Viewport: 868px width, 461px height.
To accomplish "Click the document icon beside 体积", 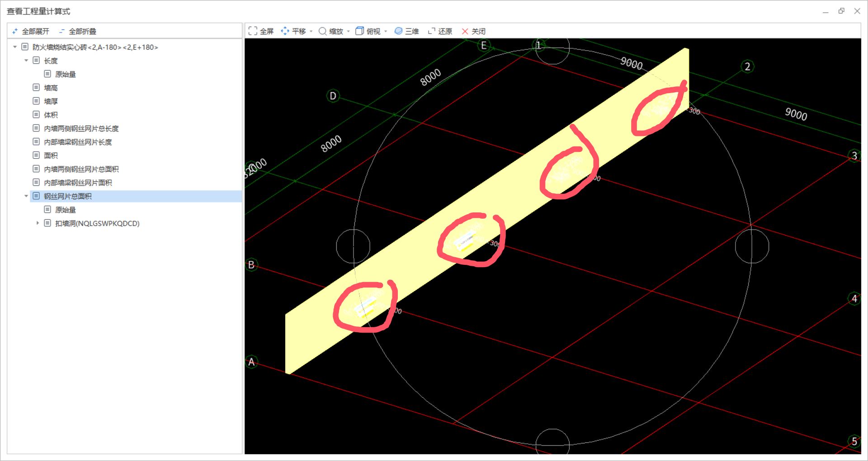I will (36, 114).
